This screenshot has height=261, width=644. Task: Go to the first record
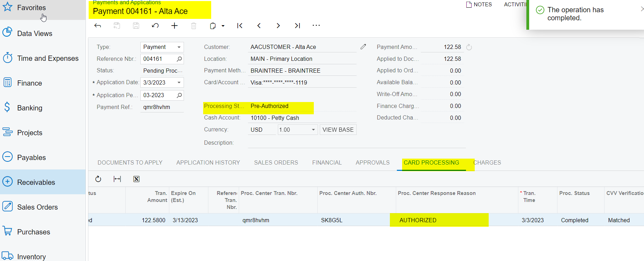tap(240, 26)
